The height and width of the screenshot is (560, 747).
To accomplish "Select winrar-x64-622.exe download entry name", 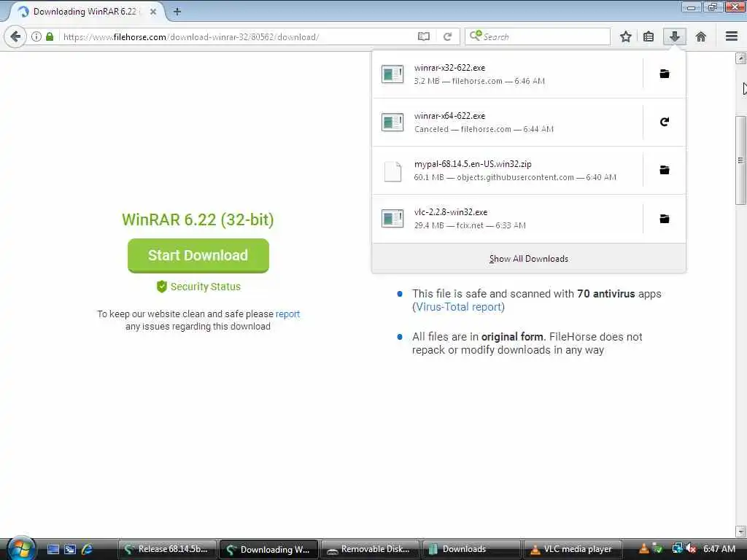I will point(449,116).
